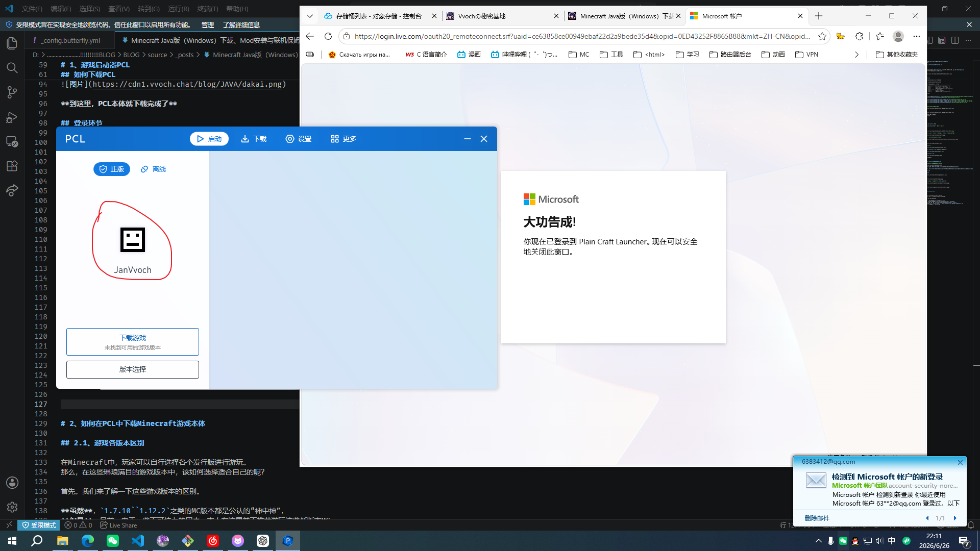Screen dimensions: 980x551
Task: Open the VS Code Explorer sidebar icon
Action: click(x=12, y=43)
